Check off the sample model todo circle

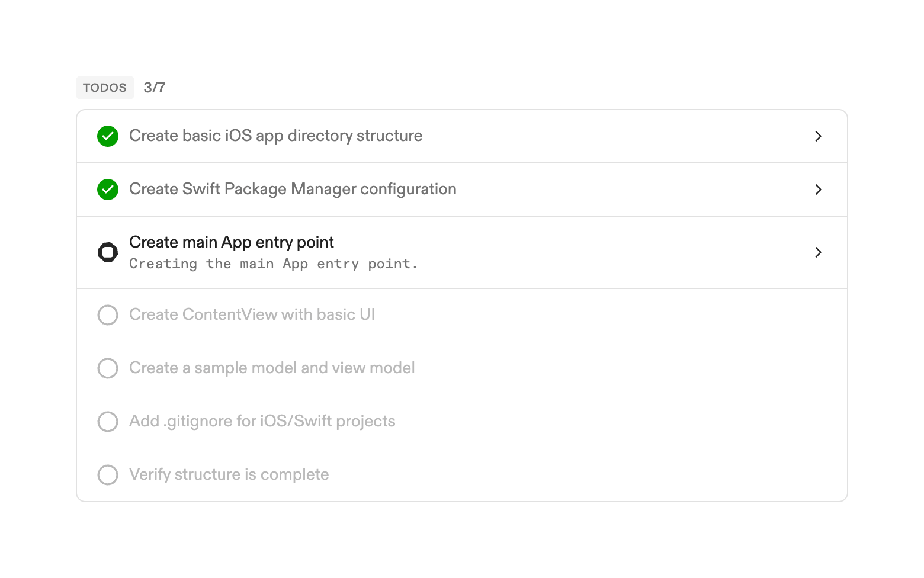click(x=108, y=368)
